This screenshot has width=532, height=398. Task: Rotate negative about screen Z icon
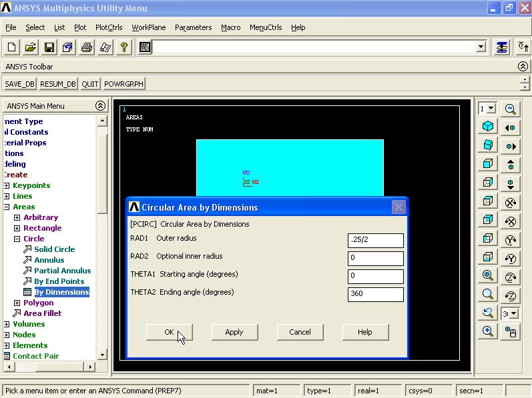pos(510,296)
